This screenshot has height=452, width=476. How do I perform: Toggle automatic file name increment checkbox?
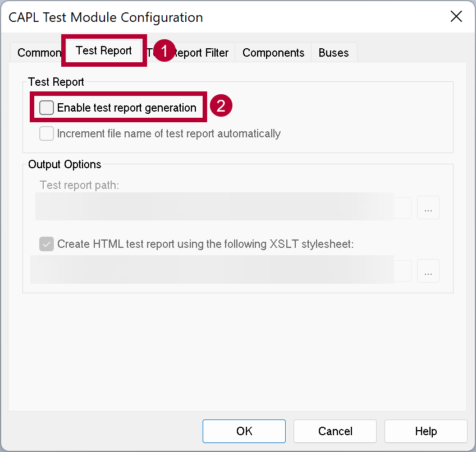pos(47,133)
